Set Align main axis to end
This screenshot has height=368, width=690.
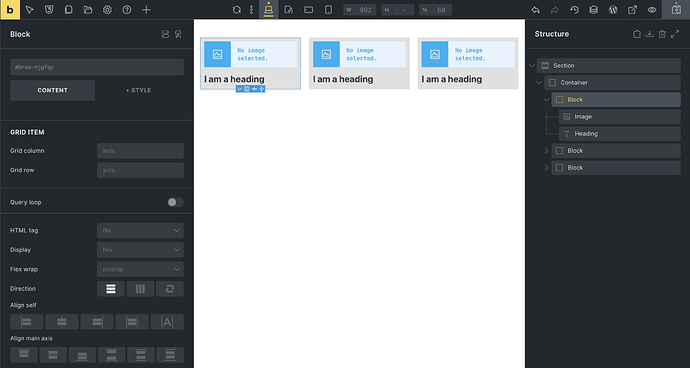click(82, 355)
